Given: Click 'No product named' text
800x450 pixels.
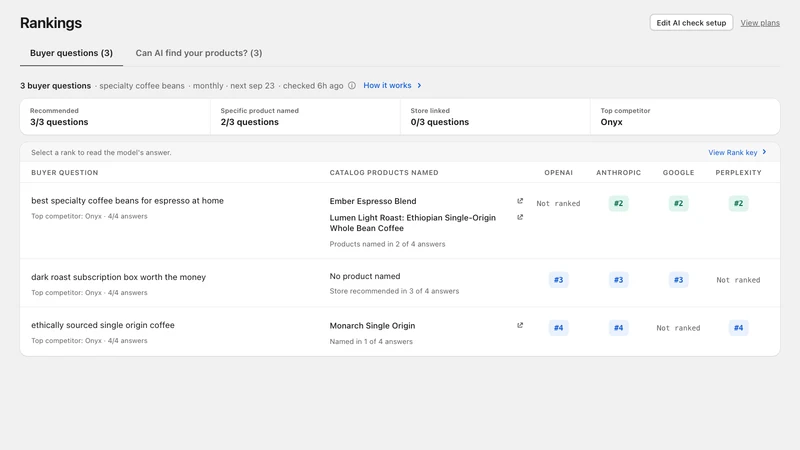Looking at the screenshot, I should coord(365,276).
